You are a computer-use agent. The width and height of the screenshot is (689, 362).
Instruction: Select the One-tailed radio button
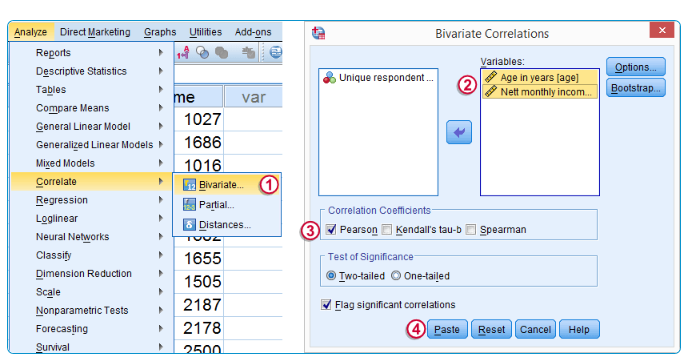click(x=396, y=275)
